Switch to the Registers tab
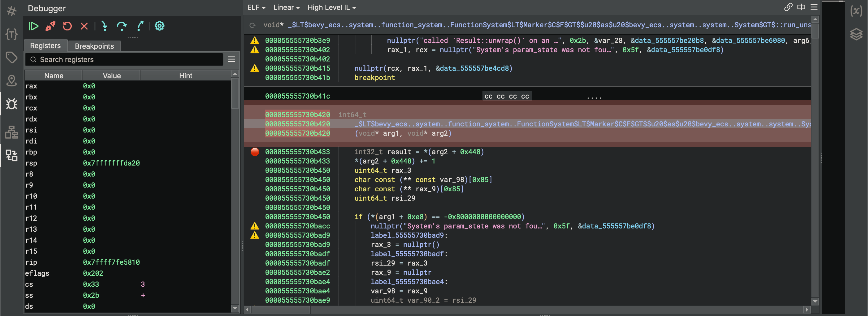Viewport: 868px width, 316px height. [46, 46]
